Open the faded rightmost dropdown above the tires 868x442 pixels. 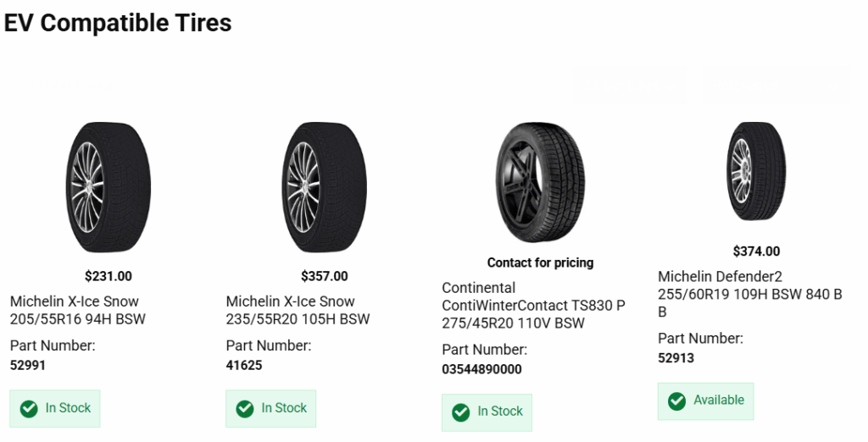coord(776,86)
